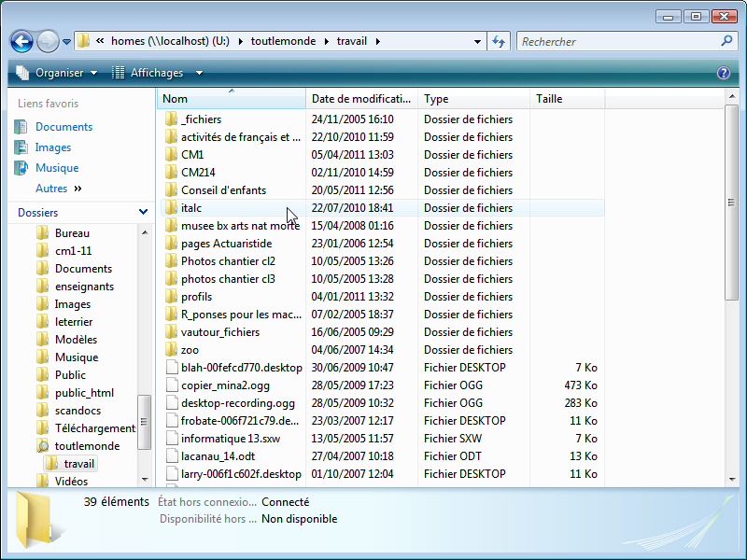Sort by Type column header
This screenshot has height=560, width=747.
473,99
